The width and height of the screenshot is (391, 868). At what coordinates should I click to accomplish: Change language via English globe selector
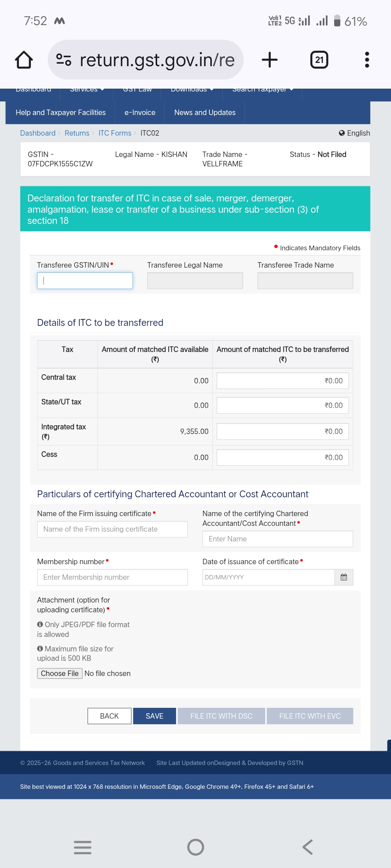coord(354,133)
